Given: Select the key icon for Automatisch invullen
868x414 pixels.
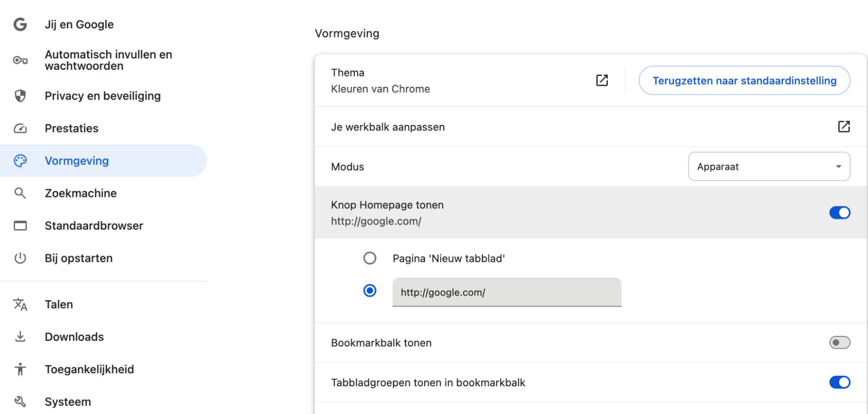Looking at the screenshot, I should pyautogui.click(x=20, y=60).
